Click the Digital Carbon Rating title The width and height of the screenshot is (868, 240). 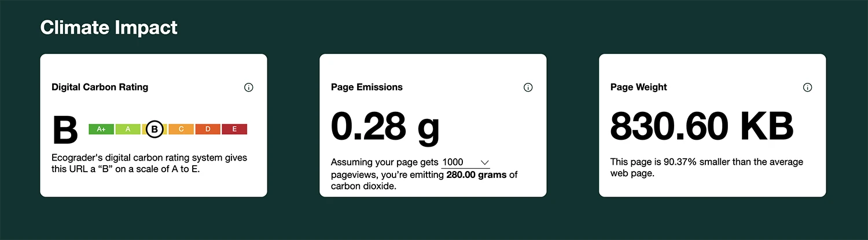(x=100, y=88)
